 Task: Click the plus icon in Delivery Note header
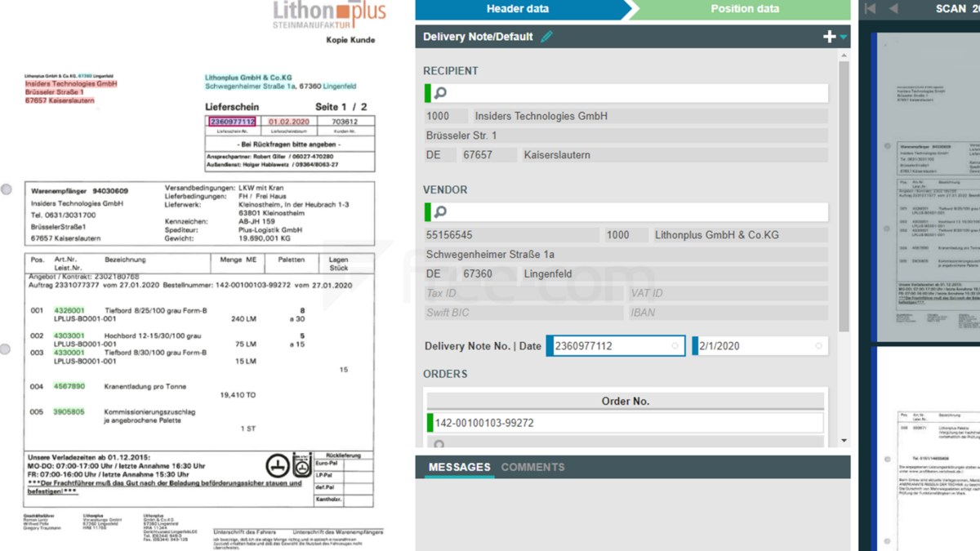coord(829,37)
